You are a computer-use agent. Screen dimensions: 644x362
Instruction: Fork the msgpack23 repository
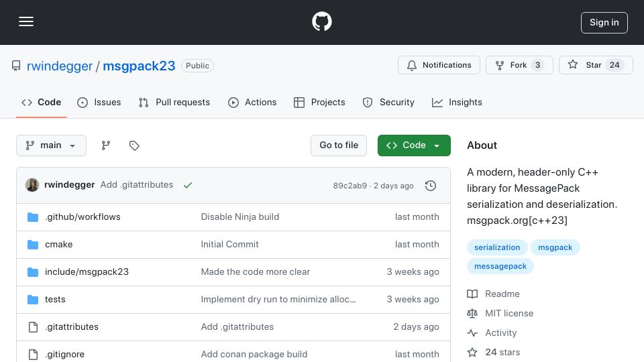pos(519,65)
